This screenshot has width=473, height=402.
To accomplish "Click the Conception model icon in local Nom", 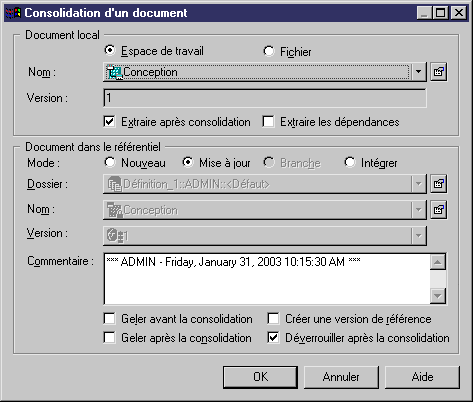I will (x=115, y=72).
